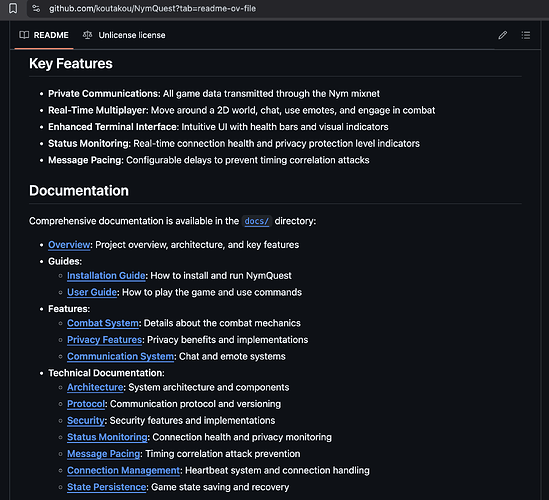Click the 'Features:' list item
The width and height of the screenshot is (549, 500).
(69, 309)
